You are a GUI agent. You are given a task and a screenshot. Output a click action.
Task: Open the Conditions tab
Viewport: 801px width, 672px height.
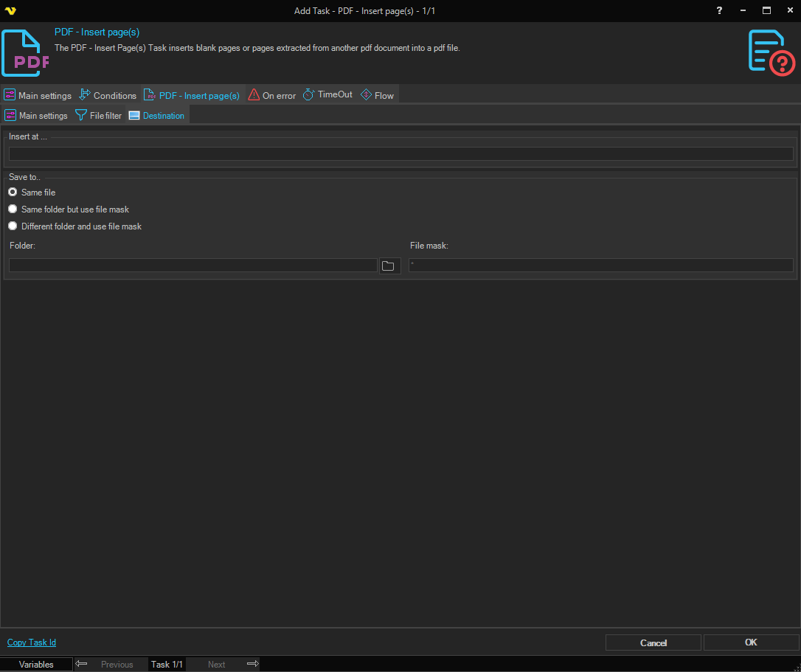pos(108,96)
